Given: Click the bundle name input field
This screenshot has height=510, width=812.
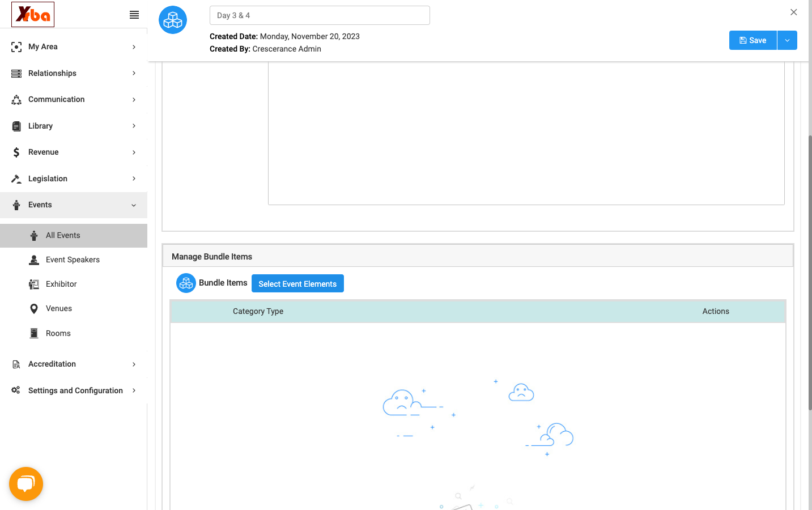Looking at the screenshot, I should (x=320, y=15).
